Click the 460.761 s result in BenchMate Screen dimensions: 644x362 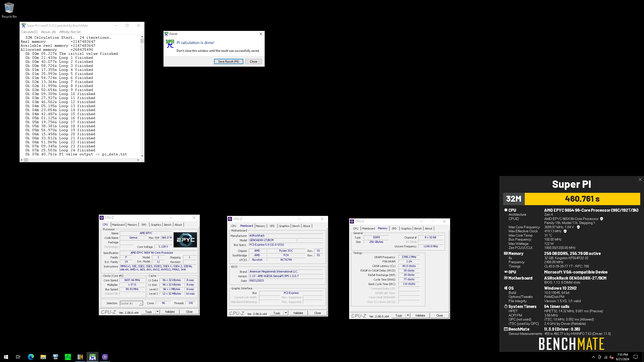[582, 199]
